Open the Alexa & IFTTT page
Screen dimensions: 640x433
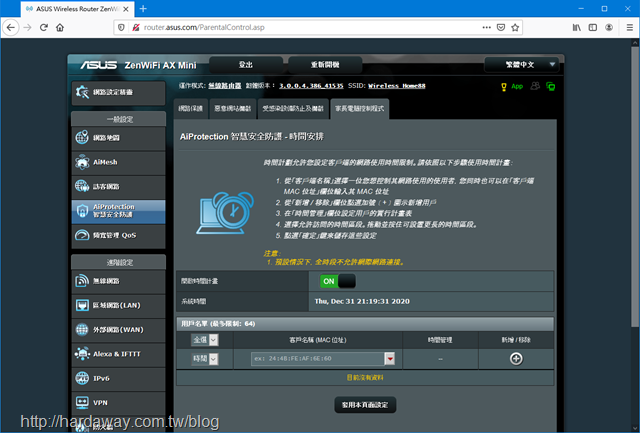coord(119,354)
